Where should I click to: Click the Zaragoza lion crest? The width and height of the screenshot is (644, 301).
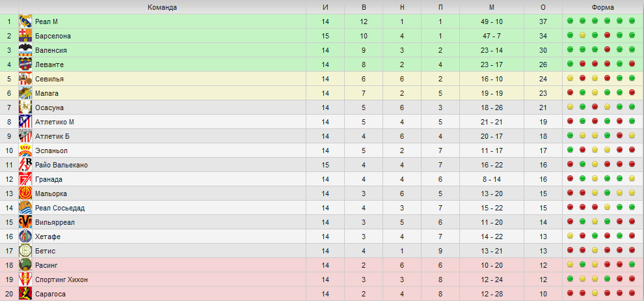[x=25, y=294]
